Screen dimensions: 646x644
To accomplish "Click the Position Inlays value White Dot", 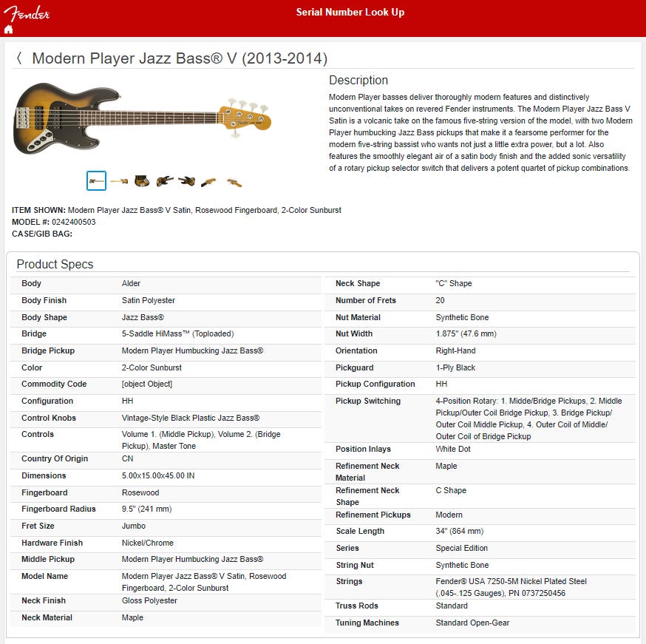I will [453, 449].
